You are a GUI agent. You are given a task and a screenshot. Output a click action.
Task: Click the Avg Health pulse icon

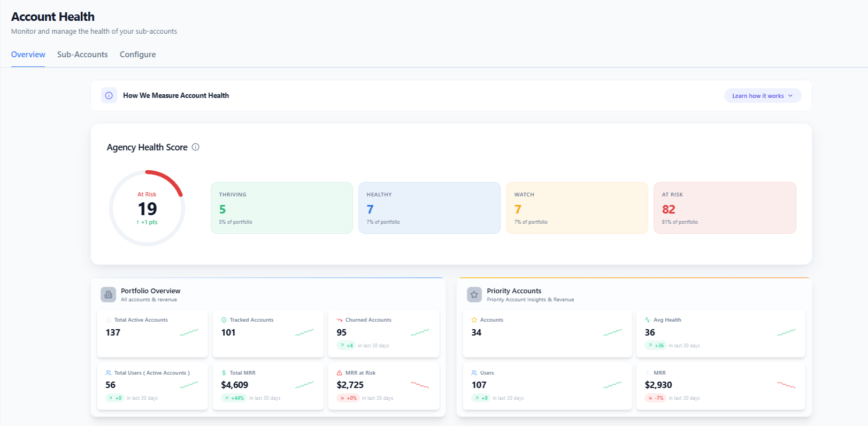(648, 320)
